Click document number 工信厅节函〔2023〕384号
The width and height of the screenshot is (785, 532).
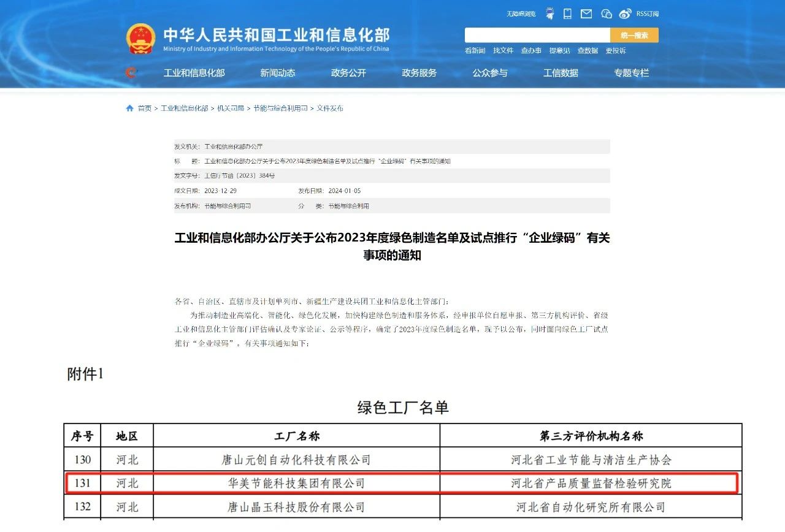click(x=239, y=176)
